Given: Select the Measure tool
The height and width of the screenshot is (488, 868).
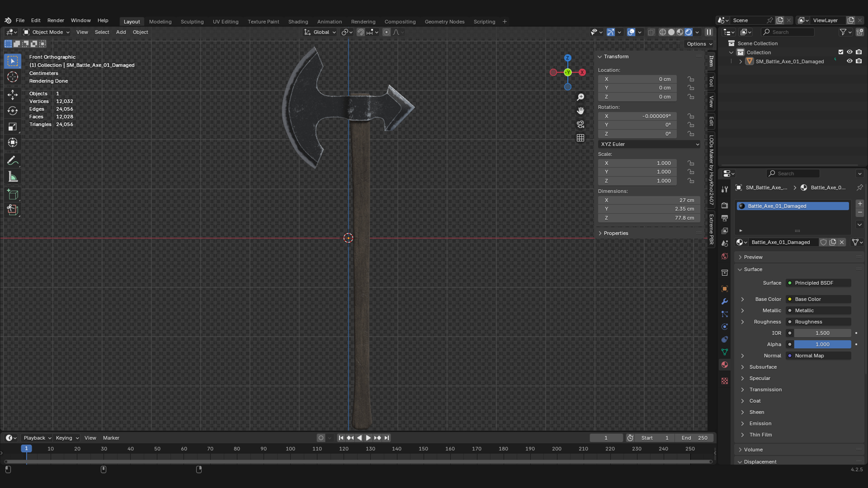Looking at the screenshot, I should (x=12, y=177).
